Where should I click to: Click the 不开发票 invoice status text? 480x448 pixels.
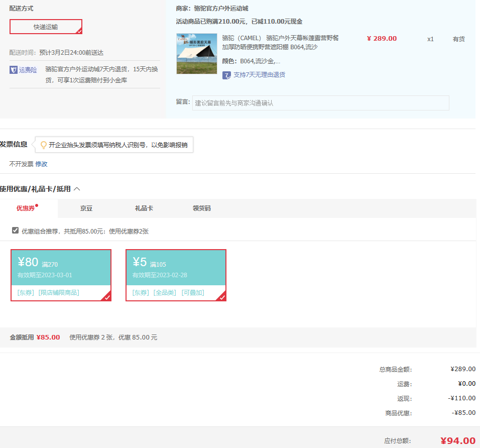coord(21,164)
